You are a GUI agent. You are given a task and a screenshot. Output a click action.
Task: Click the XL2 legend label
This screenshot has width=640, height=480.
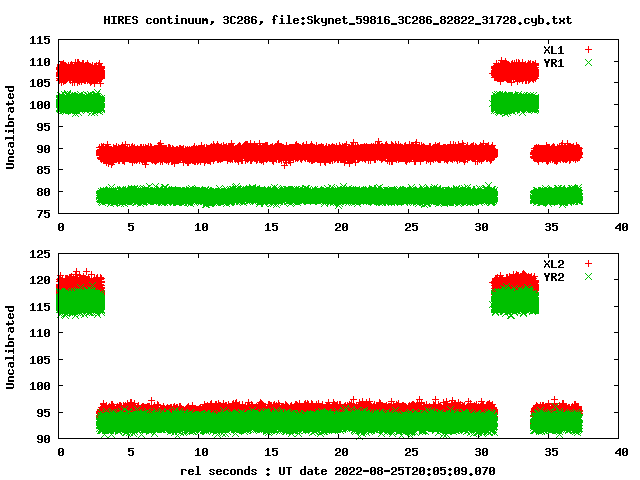(x=554, y=264)
